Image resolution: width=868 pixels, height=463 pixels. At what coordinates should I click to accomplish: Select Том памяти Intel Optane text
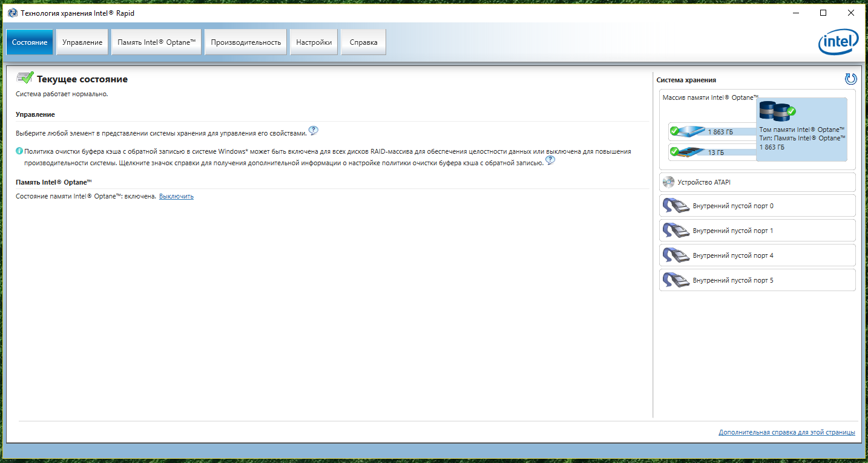801,130
